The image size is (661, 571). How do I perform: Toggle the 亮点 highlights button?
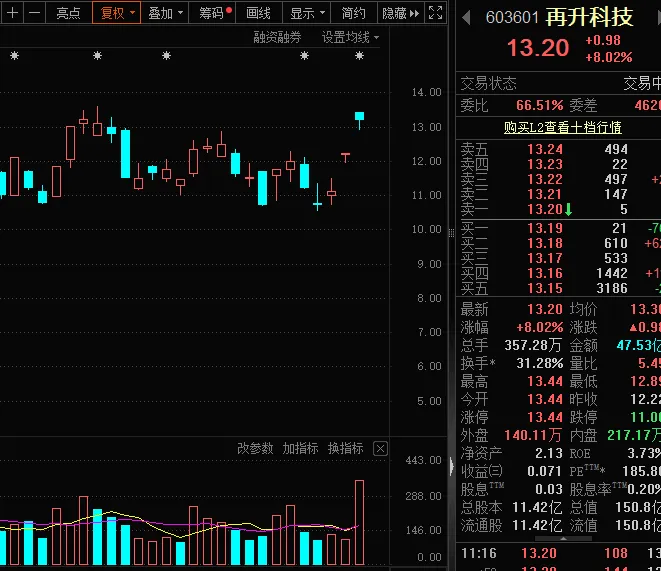pos(69,13)
